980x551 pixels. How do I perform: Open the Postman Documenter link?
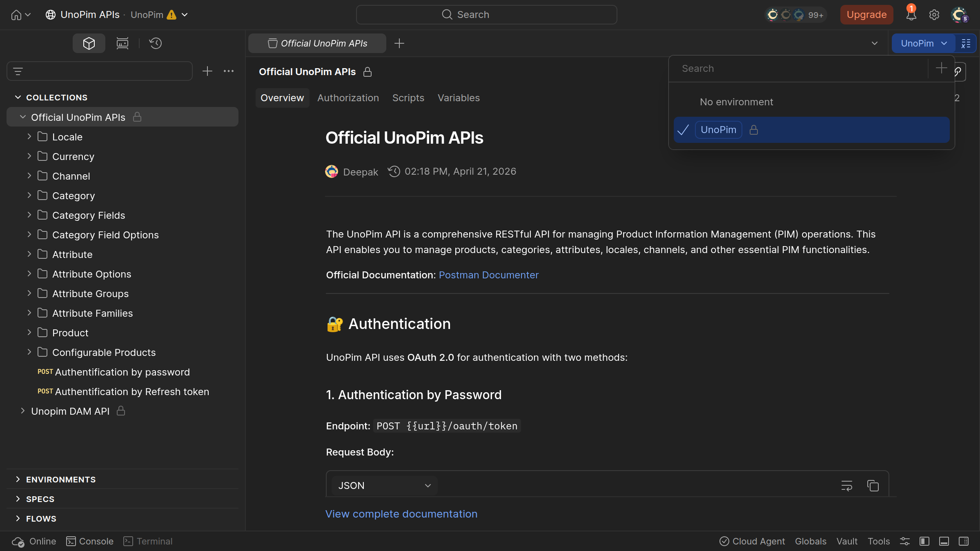[x=489, y=275]
